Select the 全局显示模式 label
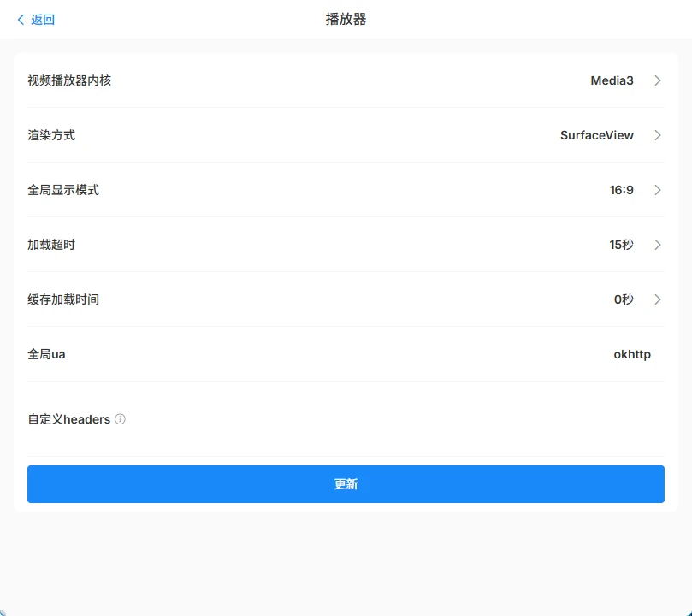 63,190
